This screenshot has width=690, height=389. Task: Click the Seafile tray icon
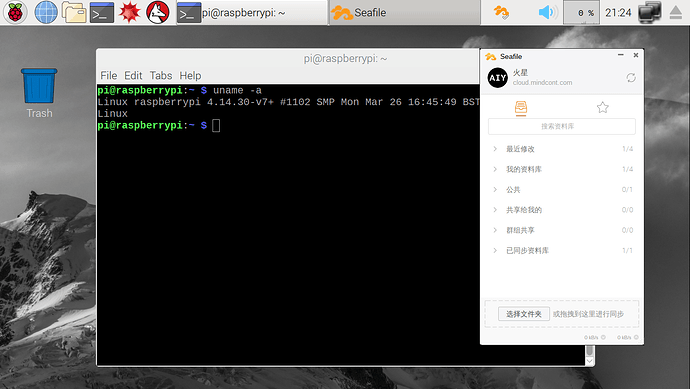[x=501, y=12]
